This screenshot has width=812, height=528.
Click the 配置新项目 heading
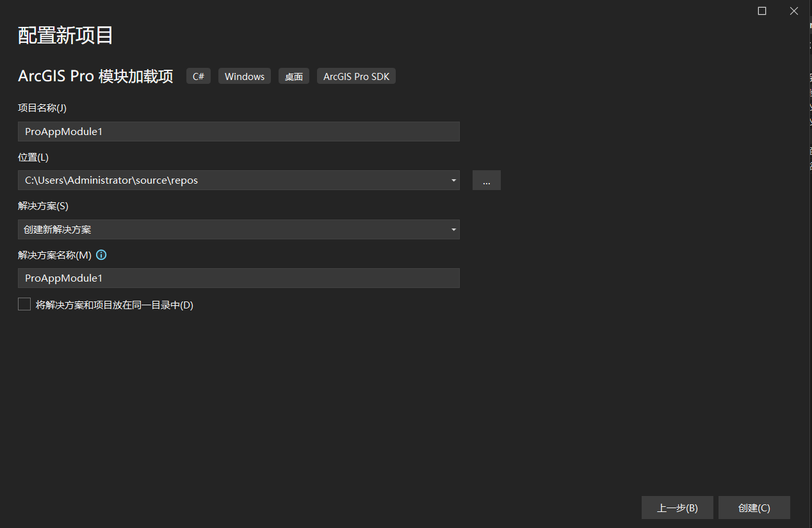point(65,35)
